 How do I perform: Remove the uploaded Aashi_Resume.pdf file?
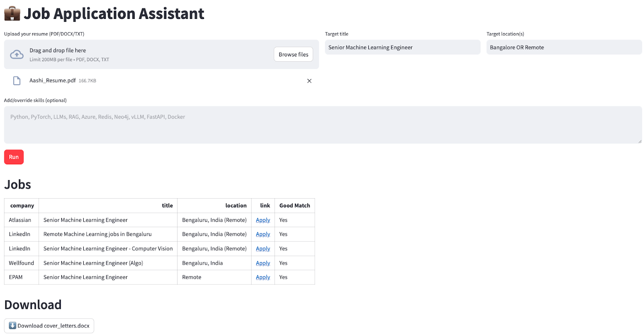[x=309, y=81]
